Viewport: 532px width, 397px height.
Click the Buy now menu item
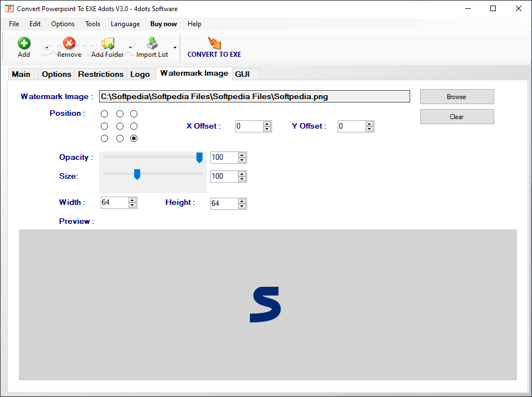(x=164, y=24)
